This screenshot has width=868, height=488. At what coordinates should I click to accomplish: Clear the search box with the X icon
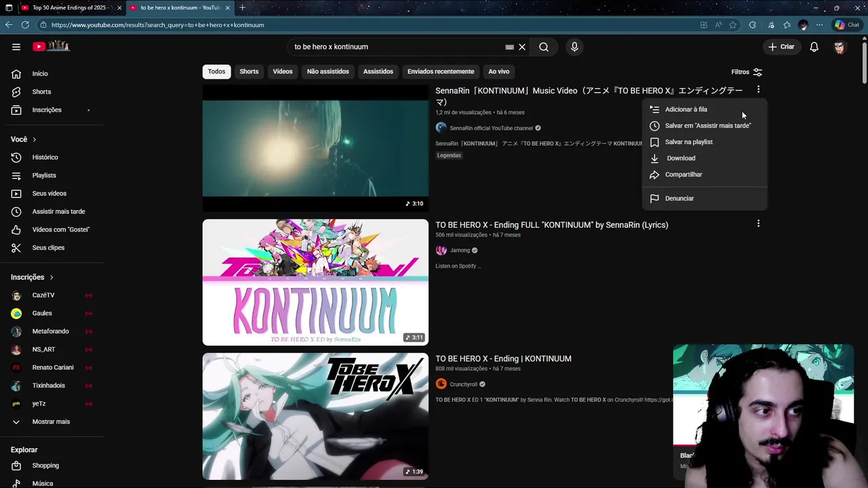(522, 47)
